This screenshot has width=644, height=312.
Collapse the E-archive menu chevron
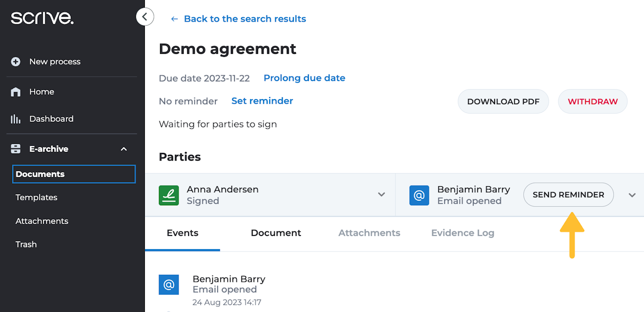pyautogui.click(x=124, y=149)
